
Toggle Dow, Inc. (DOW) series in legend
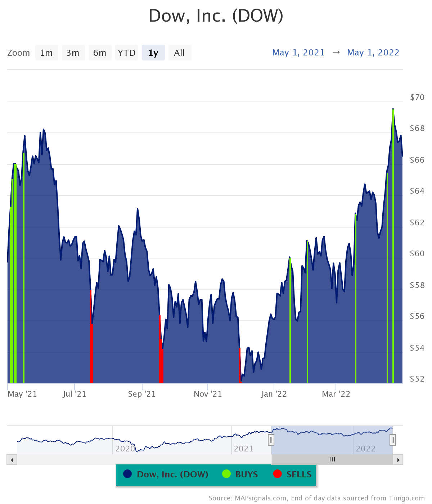(166, 474)
